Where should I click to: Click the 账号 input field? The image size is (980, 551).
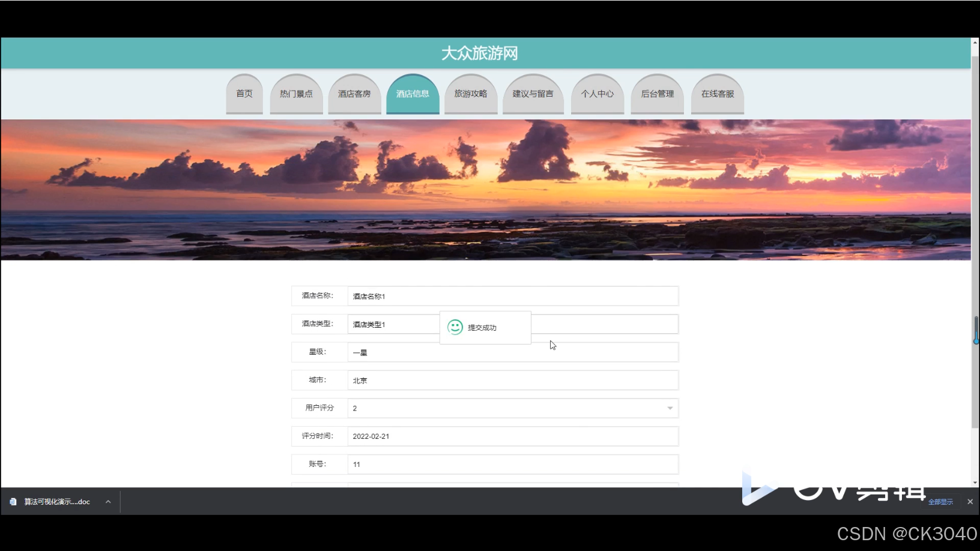513,465
